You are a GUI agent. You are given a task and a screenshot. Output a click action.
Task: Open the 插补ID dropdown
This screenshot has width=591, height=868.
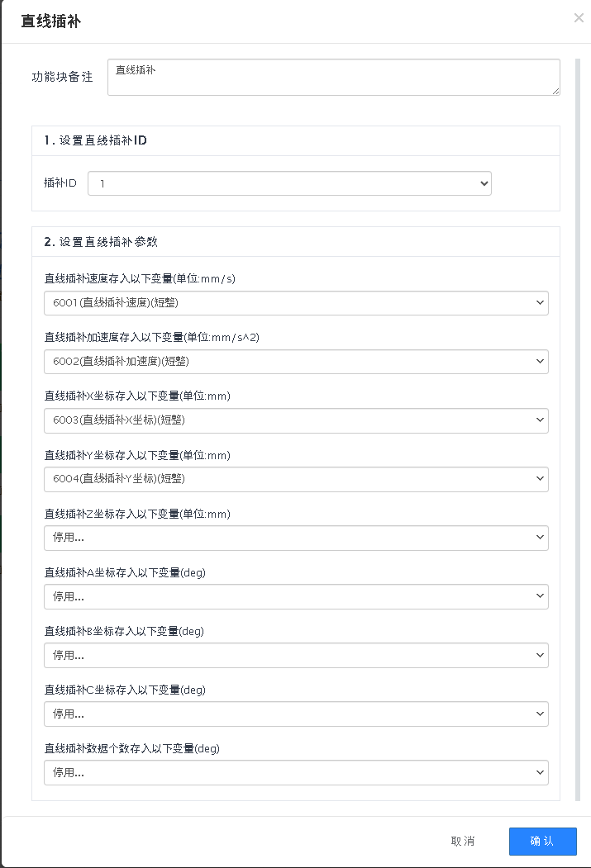[289, 183]
